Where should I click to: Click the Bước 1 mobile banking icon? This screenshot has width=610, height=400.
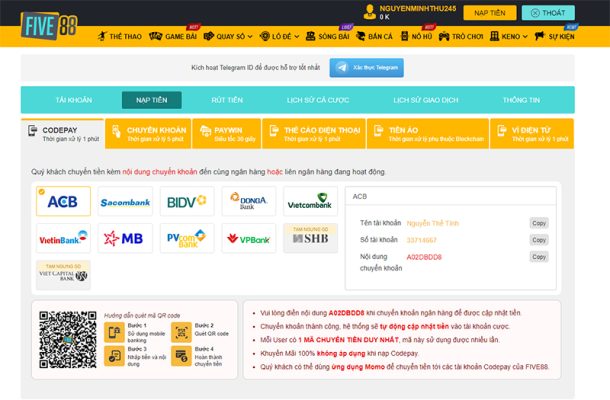[x=114, y=333]
